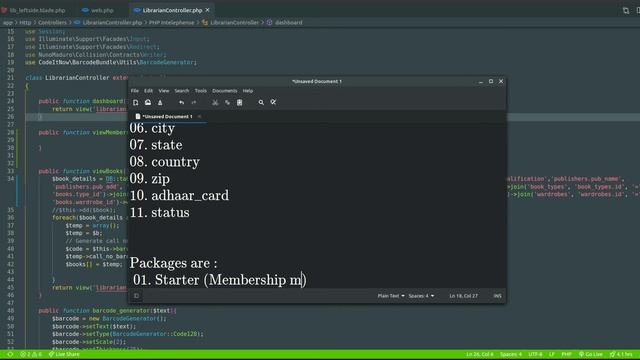
Task: Click the '07. state' line in text editor
Action: (156, 145)
